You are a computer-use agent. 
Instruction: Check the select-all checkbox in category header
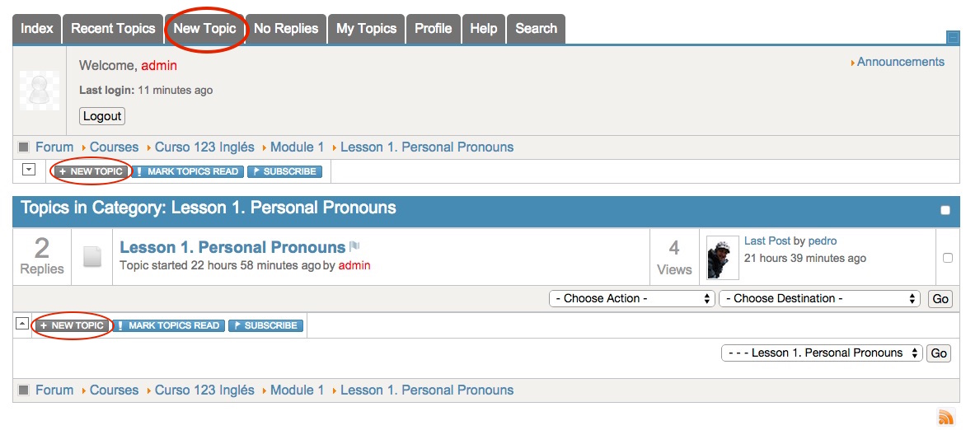(x=945, y=210)
